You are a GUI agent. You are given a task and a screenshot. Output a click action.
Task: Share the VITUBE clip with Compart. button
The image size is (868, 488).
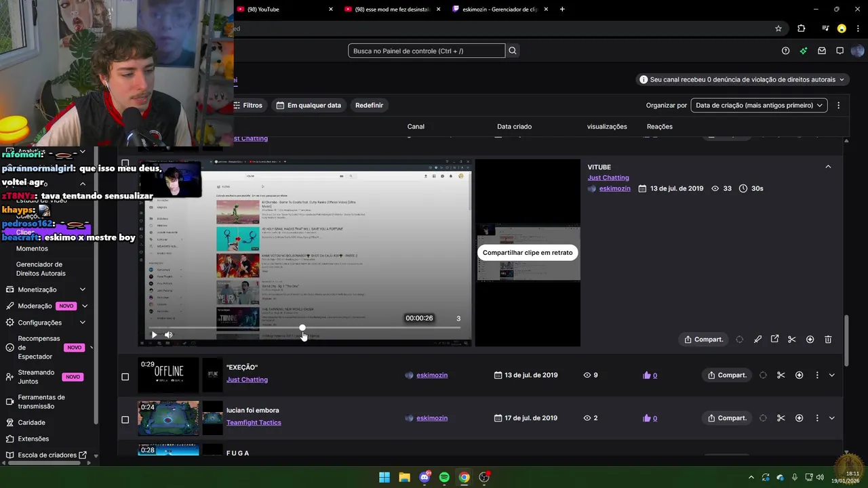tap(703, 340)
